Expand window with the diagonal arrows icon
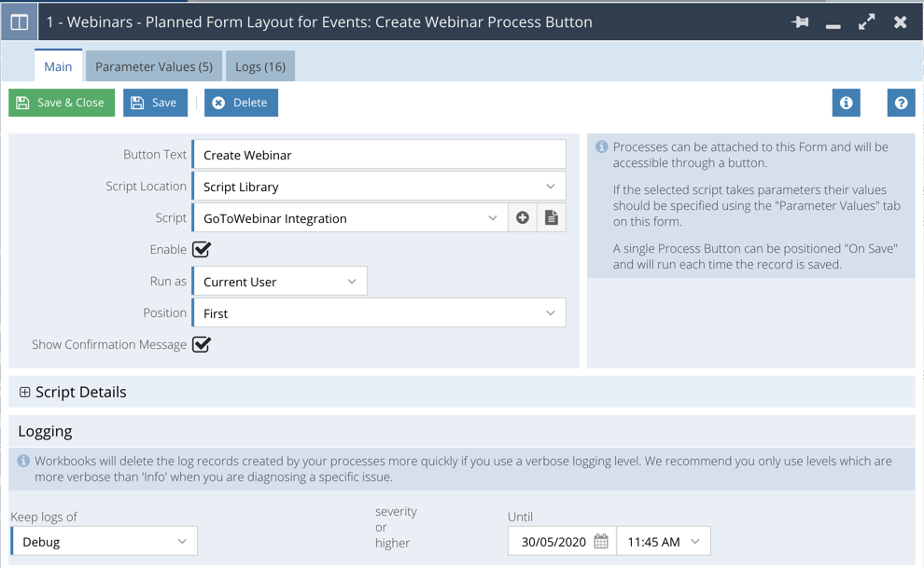Image resolution: width=924 pixels, height=568 pixels. [867, 21]
